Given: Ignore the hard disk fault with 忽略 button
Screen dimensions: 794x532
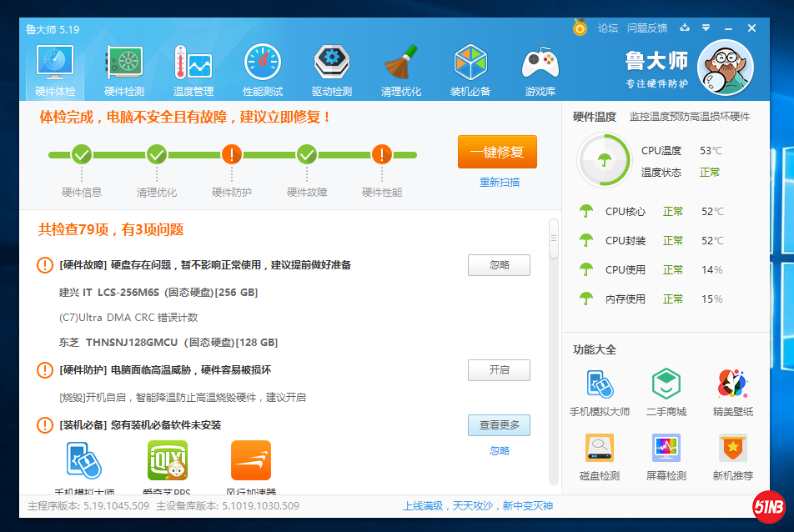Looking at the screenshot, I should [x=499, y=265].
